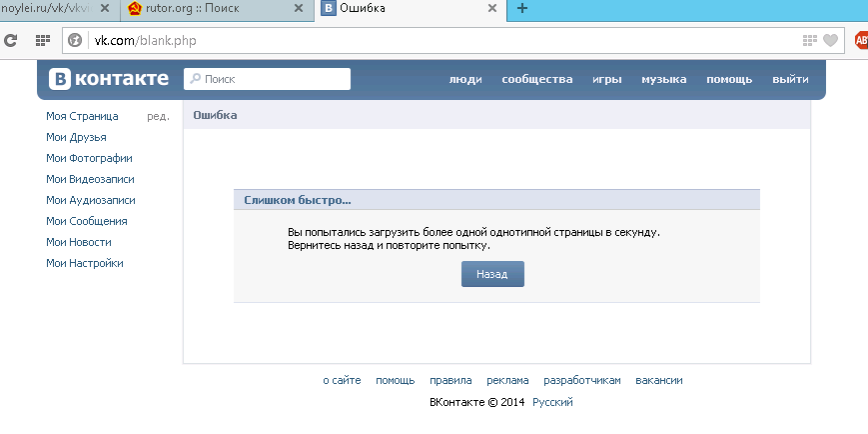This screenshot has width=868, height=434.
Task: Open Мои Настройки
Action: 85,263
